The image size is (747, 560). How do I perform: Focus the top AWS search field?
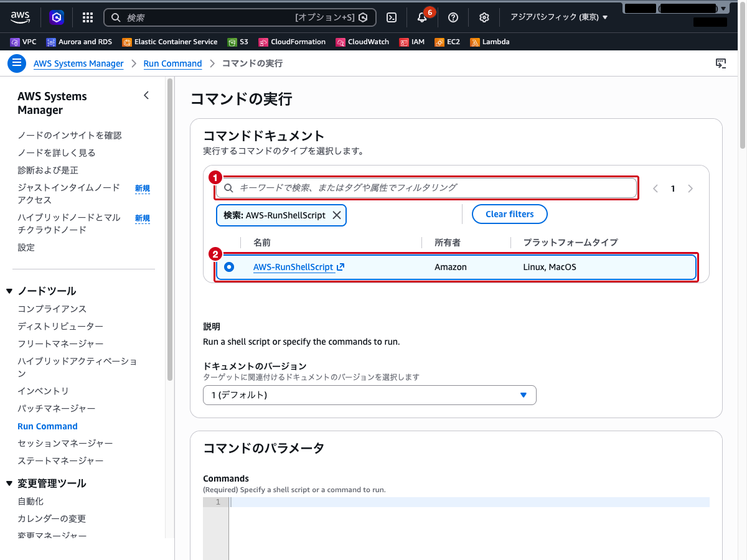point(240,17)
